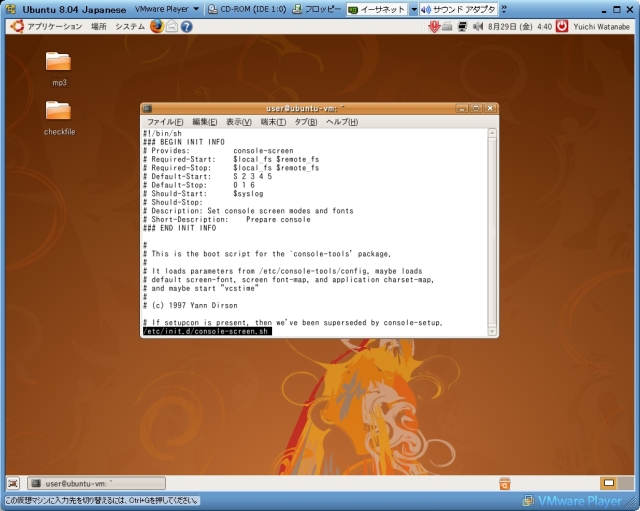Click the '(c) 1997 Yann Dirson' line

coord(190,305)
